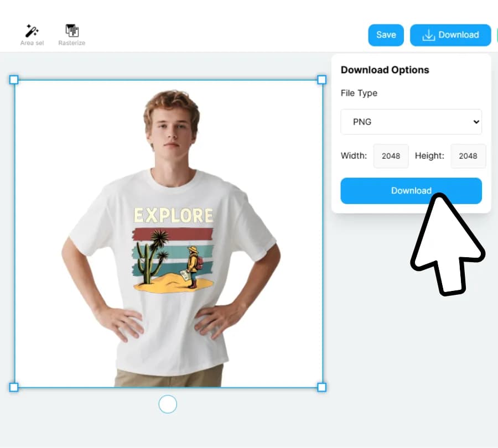Open the Download menu in the top toolbar
498x448 pixels.
pos(450,35)
